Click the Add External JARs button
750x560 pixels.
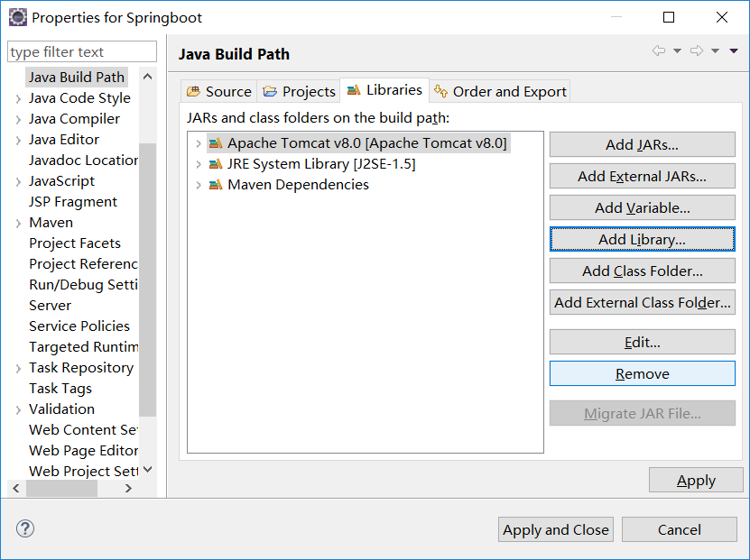point(642,177)
